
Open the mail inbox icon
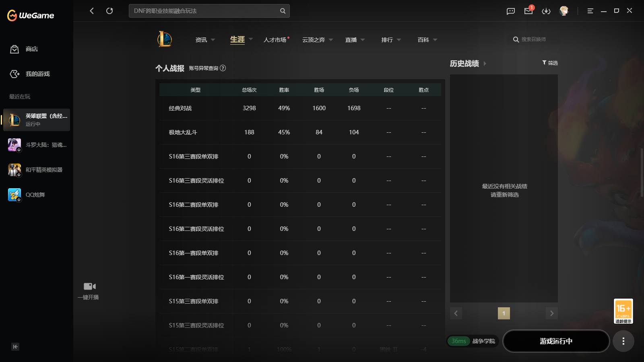coord(528,11)
